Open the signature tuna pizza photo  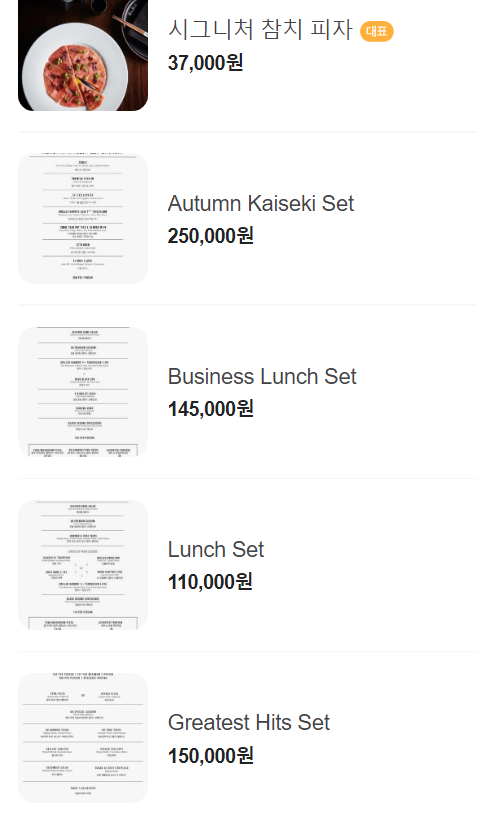pos(83,55)
